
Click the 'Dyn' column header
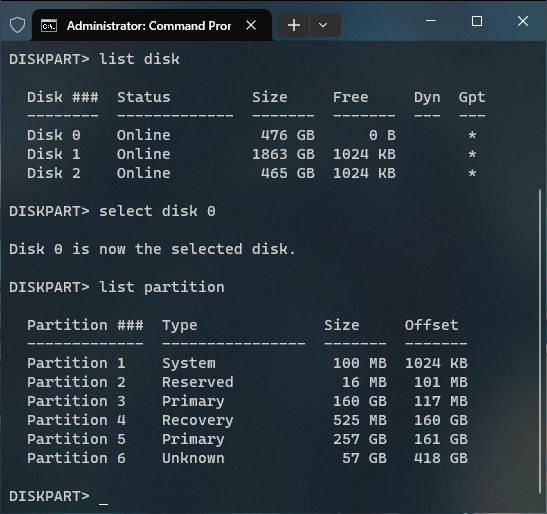pos(427,97)
